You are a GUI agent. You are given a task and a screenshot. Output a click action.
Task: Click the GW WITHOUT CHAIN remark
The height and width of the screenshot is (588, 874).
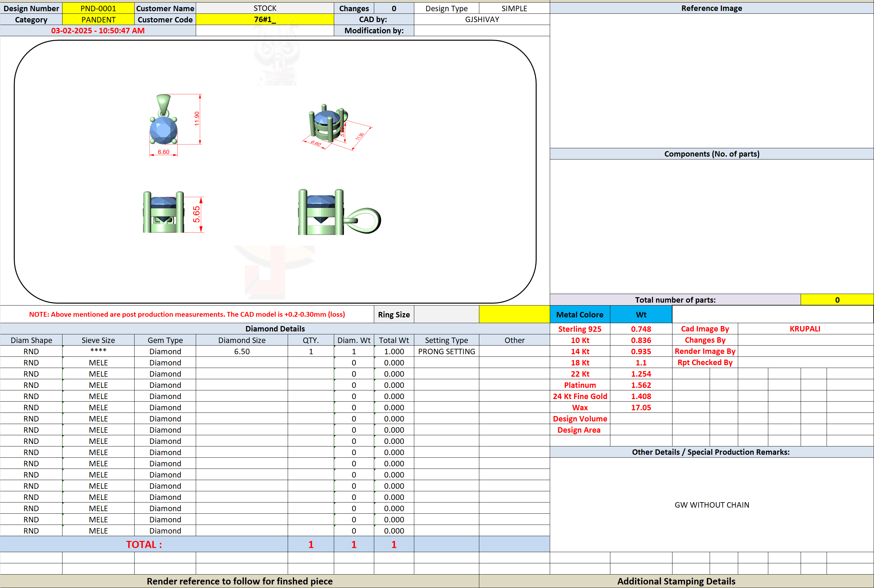[712, 505]
